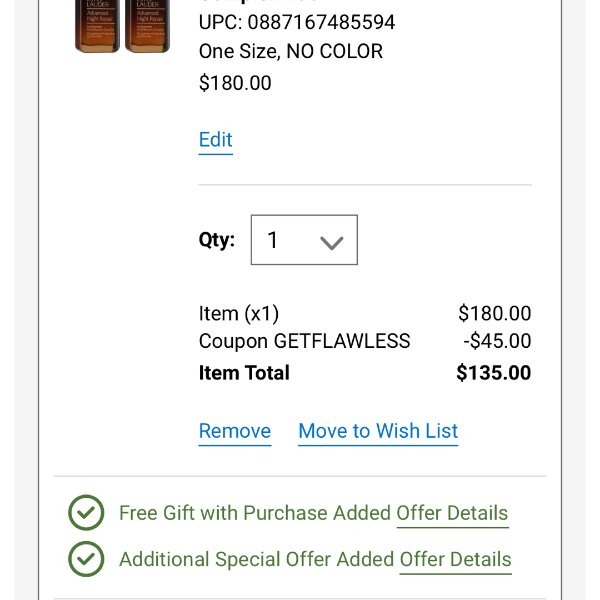Open the Estée Lauder product thumbnail

coord(122,26)
